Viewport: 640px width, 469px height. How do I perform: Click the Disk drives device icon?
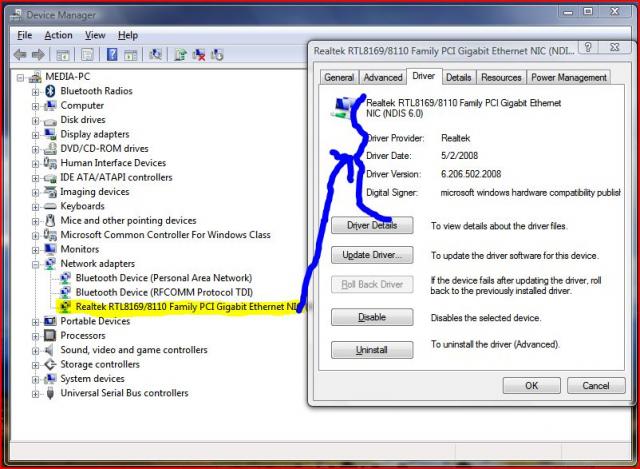pyautogui.click(x=50, y=121)
